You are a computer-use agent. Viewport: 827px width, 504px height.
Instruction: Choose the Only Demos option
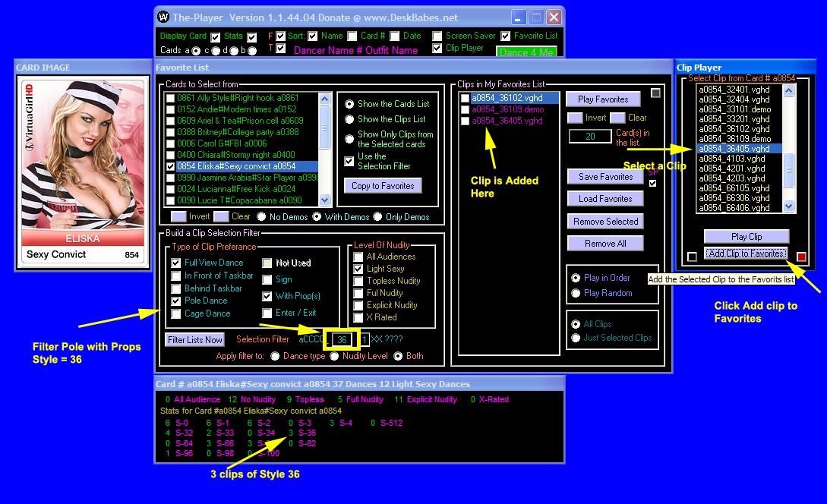377,216
